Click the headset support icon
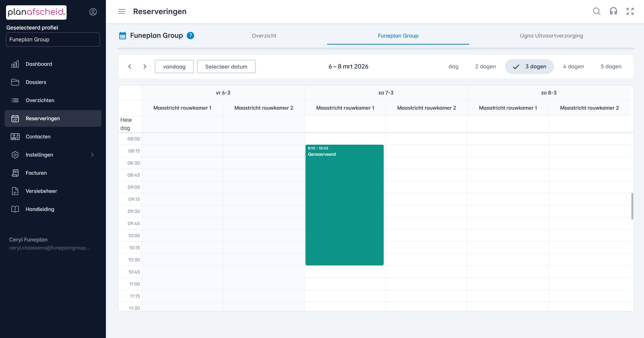Image resolution: width=644 pixels, height=338 pixels. pos(613,11)
